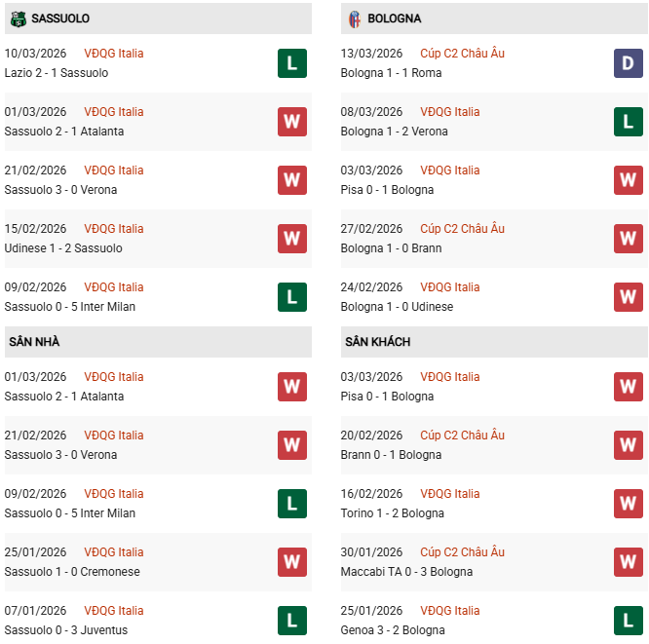Viewport: 649px width, 644px height.
Task: Click VĐQG Italia label for Lazio-Sassuolo match
Action: click(113, 54)
